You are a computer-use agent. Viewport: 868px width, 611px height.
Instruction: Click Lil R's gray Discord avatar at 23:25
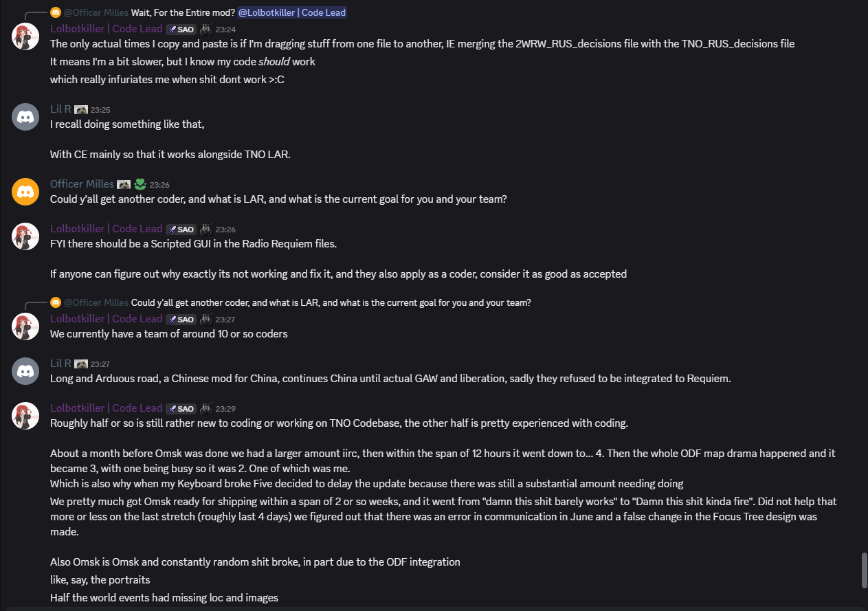[25, 116]
